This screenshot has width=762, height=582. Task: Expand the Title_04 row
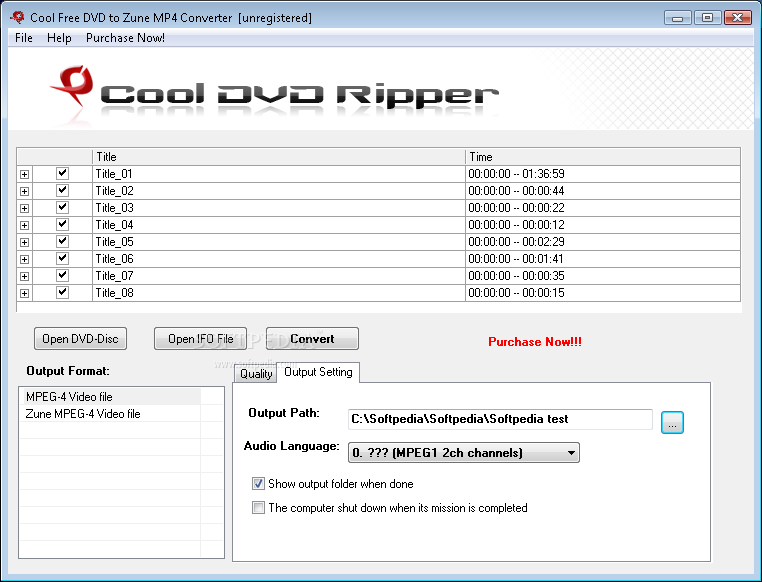pos(24,225)
